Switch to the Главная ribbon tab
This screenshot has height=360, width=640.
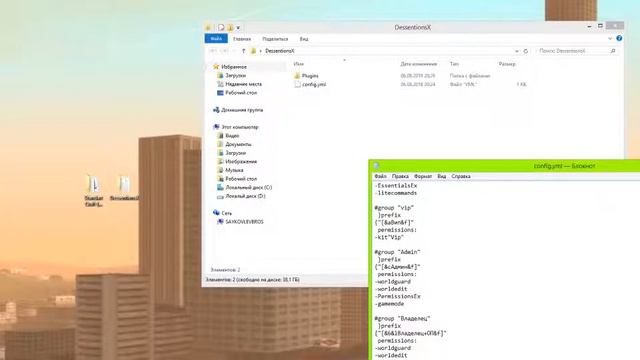242,39
